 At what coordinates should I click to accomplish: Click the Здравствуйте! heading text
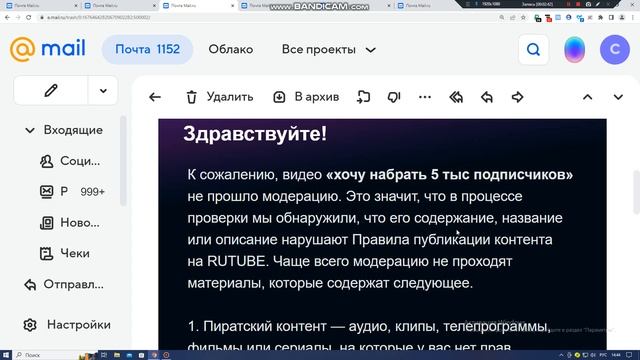pos(255,133)
